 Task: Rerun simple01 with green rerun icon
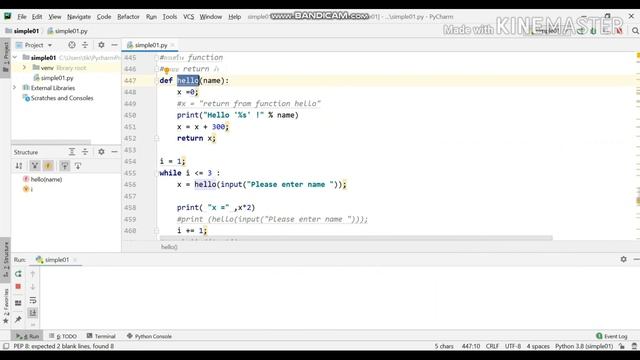18,274
